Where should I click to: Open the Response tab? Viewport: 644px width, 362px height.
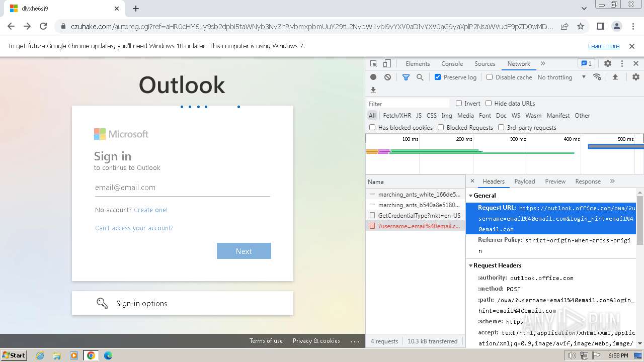588,182
